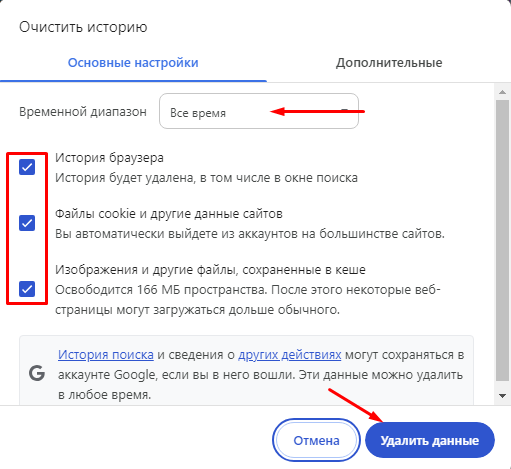Click the vertical scrollbar thumb
The height and width of the screenshot is (469, 511).
tap(502, 240)
